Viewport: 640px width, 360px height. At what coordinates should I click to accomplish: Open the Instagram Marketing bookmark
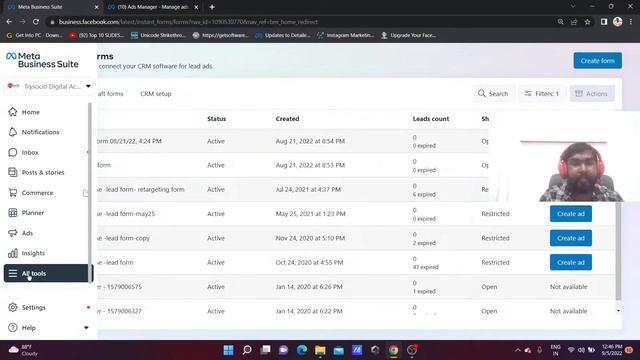345,35
